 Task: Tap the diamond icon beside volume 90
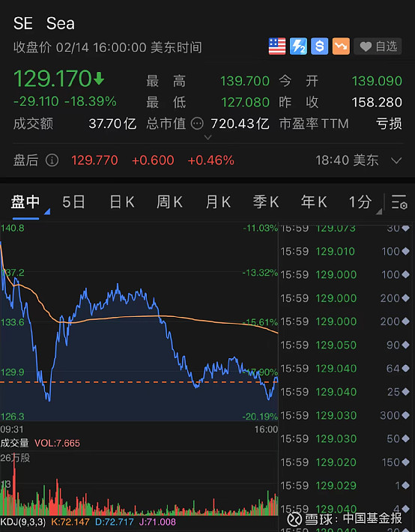click(x=405, y=345)
